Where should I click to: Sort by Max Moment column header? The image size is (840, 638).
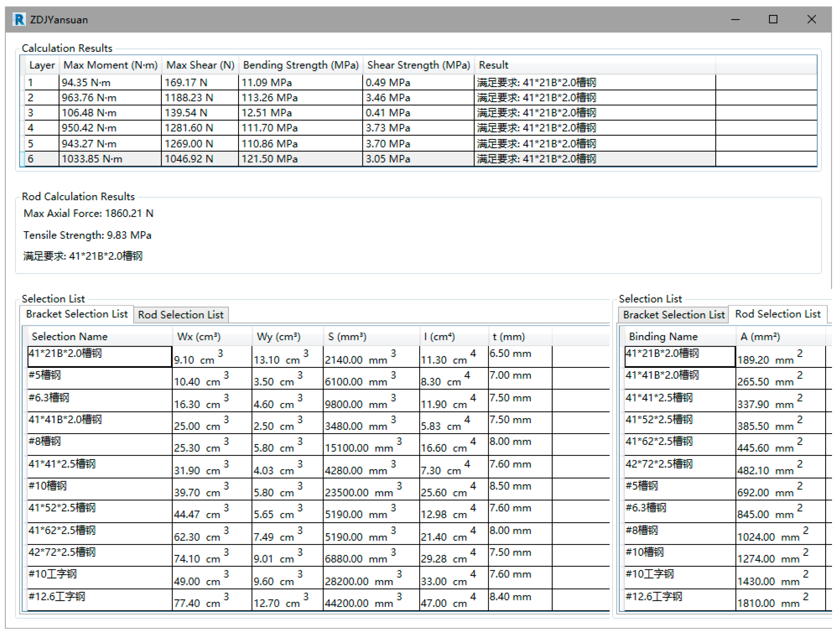point(110,65)
